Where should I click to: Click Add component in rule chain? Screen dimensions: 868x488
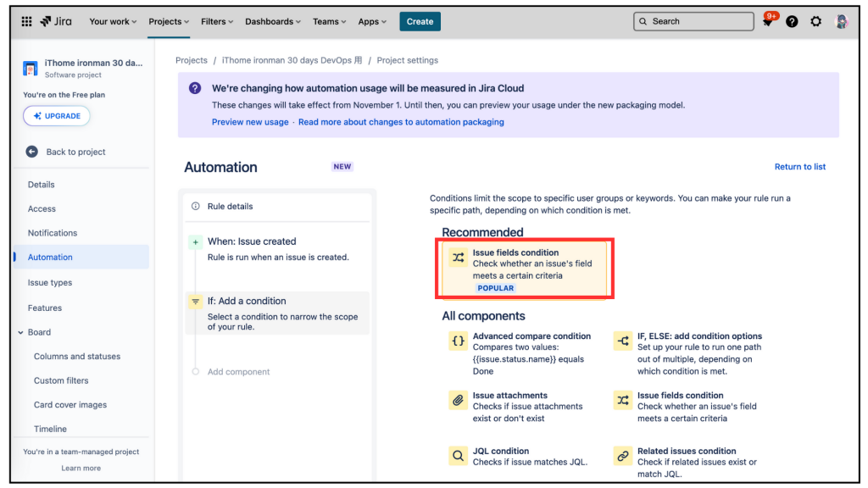238,372
